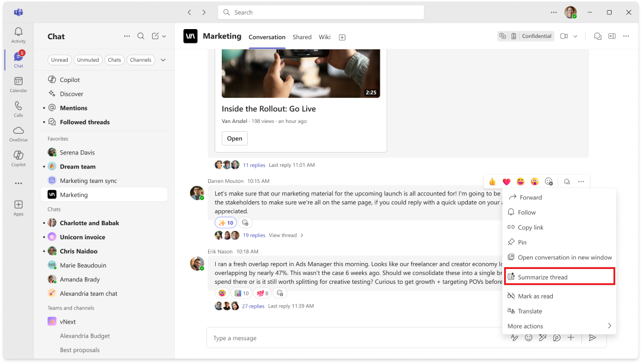
Task: Switch to the Shared tab
Action: click(302, 37)
